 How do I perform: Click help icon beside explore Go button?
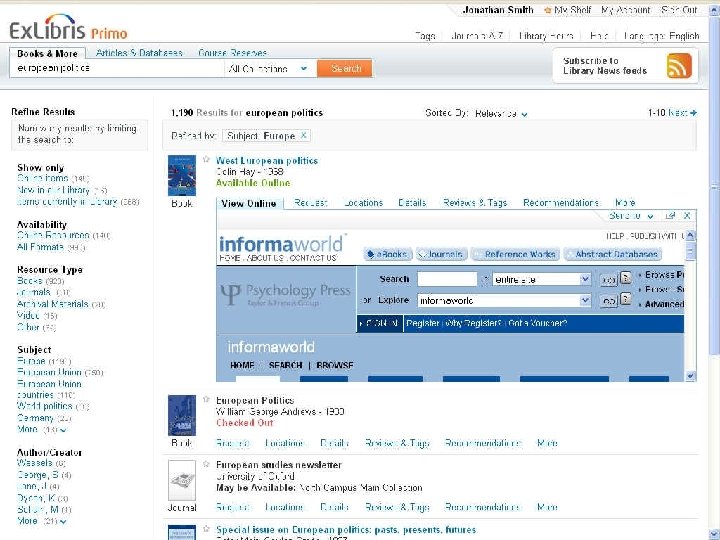click(626, 299)
